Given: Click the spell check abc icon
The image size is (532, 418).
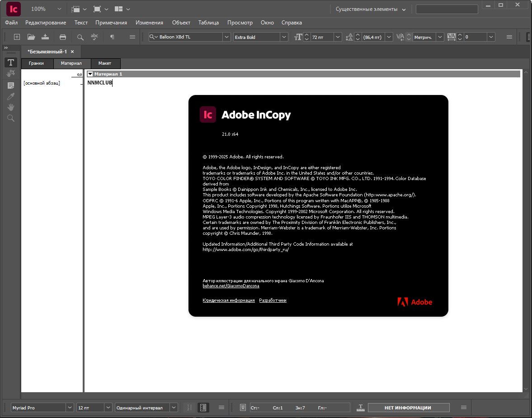Looking at the screenshot, I should pyautogui.click(x=94, y=37).
